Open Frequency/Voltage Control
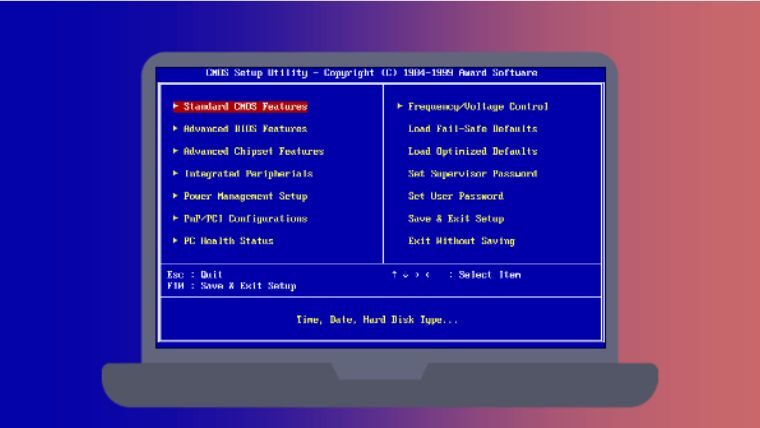760x428 pixels. coord(478,106)
